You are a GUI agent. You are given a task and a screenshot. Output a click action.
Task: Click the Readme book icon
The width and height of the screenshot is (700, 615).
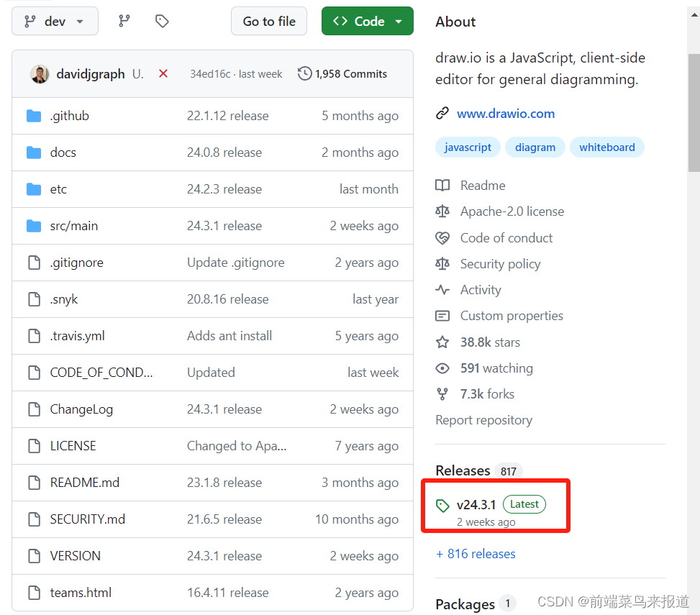pos(442,185)
